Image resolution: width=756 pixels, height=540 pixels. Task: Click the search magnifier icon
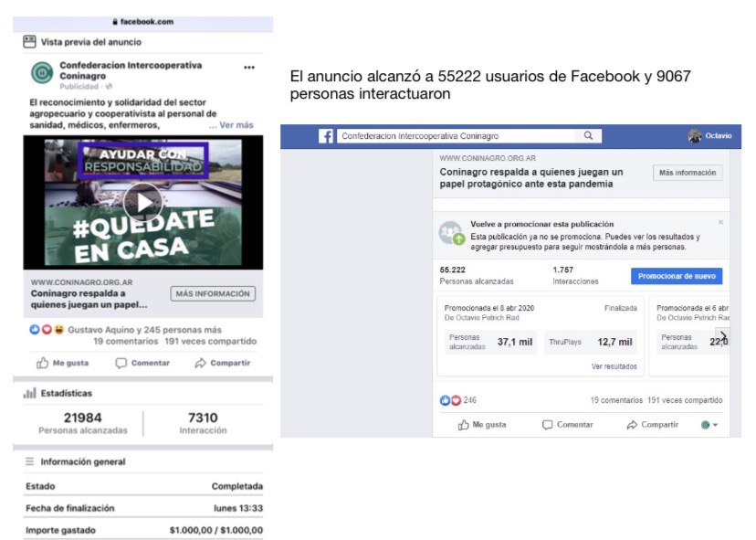588,135
